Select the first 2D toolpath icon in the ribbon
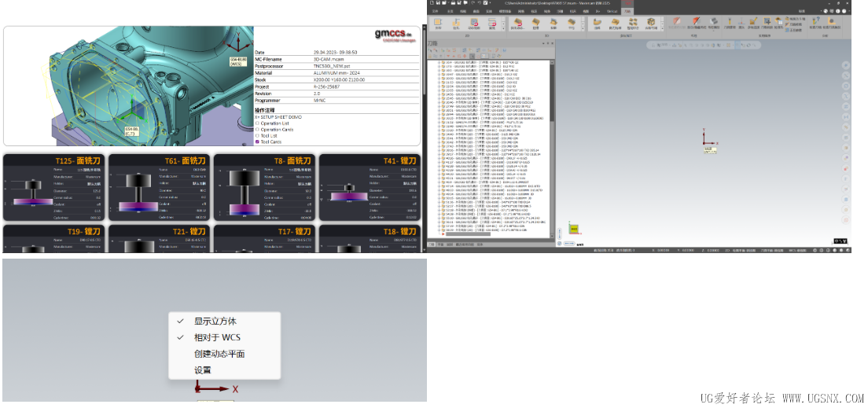868x408 pixels. (x=437, y=24)
